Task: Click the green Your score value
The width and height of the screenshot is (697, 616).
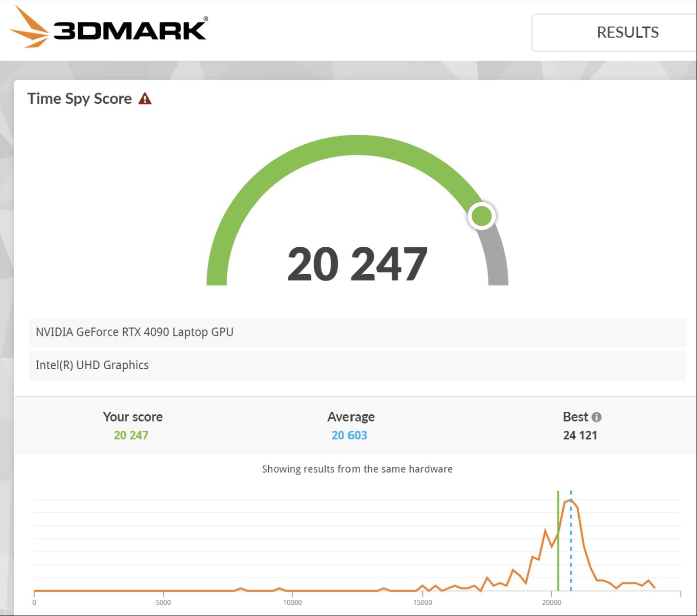Action: coord(131,435)
